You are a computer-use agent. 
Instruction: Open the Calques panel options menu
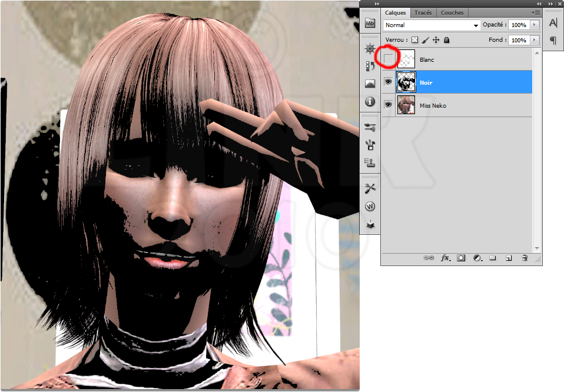tap(536, 12)
